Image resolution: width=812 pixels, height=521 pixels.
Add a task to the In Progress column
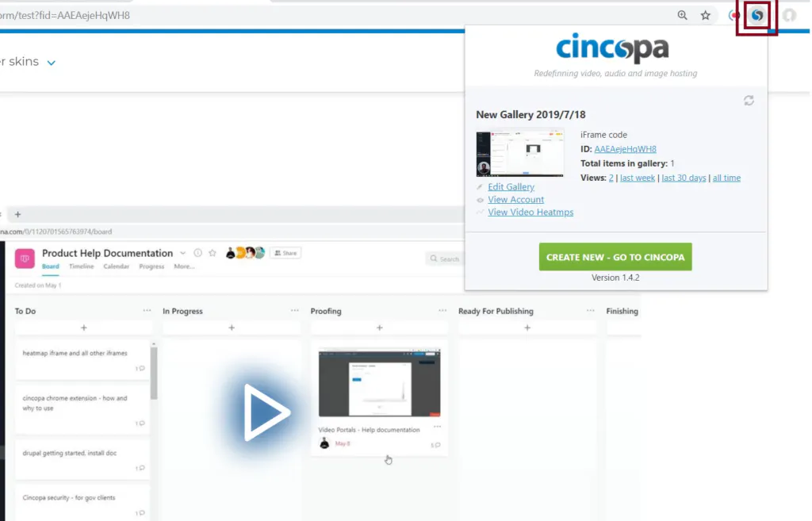click(232, 328)
